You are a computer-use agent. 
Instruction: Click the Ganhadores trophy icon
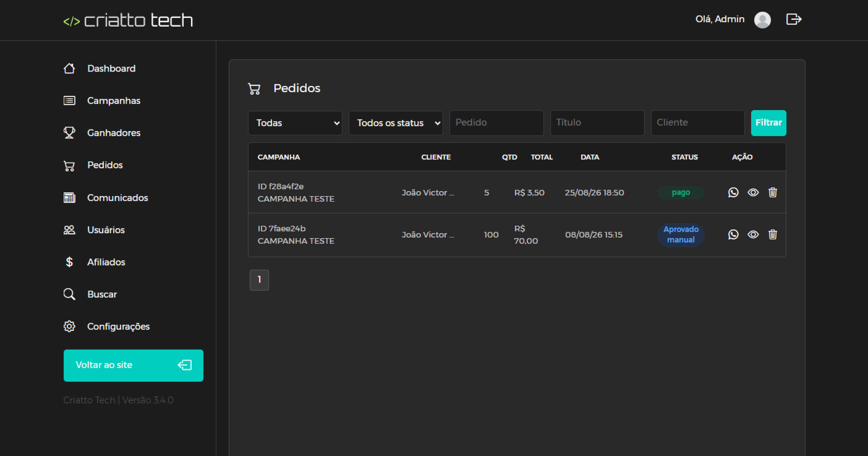69,133
